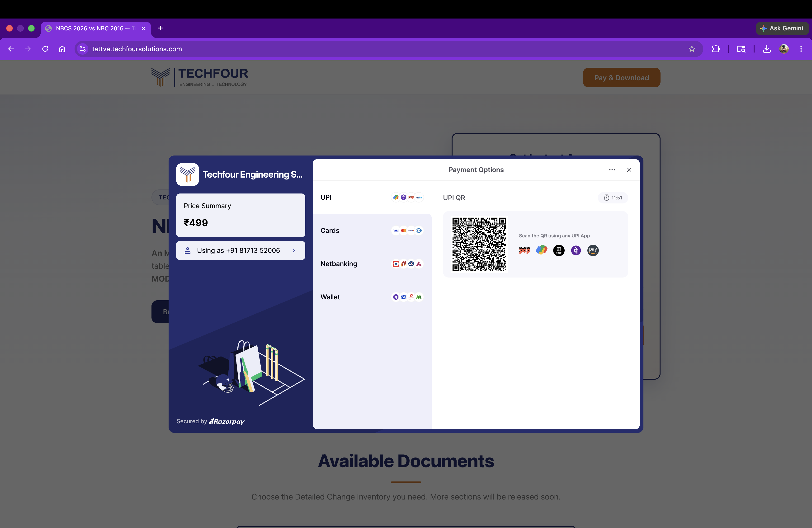The image size is (812, 528).
Task: Click the PhonePe app icon beside QR
Action: coord(576,250)
